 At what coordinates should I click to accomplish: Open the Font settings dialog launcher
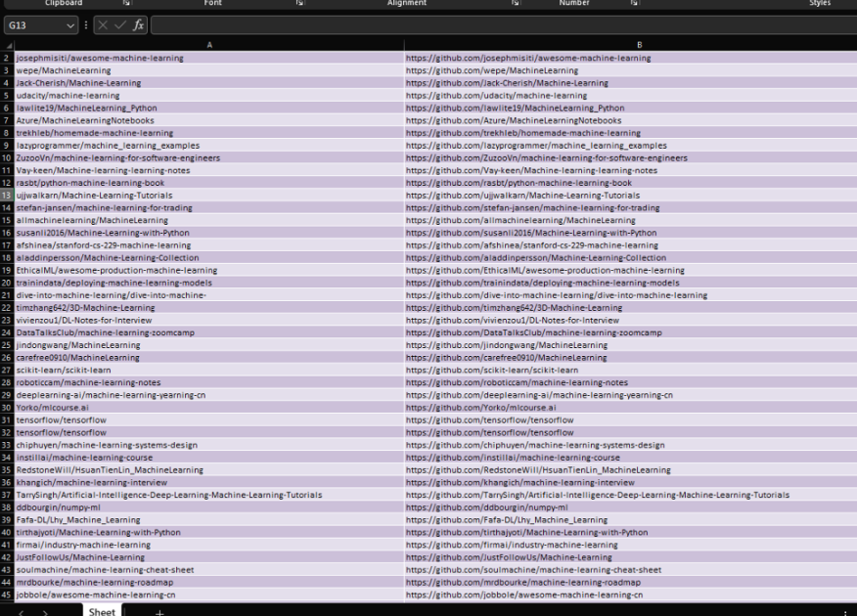coord(299,3)
